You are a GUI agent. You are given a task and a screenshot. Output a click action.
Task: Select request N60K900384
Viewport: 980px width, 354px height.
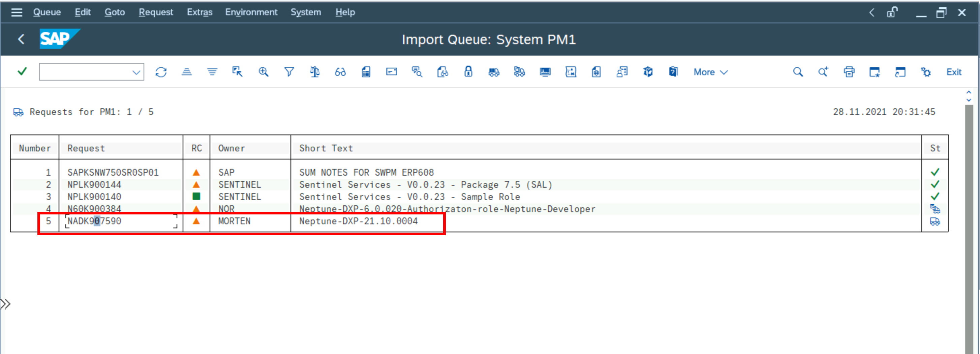pyautogui.click(x=94, y=209)
